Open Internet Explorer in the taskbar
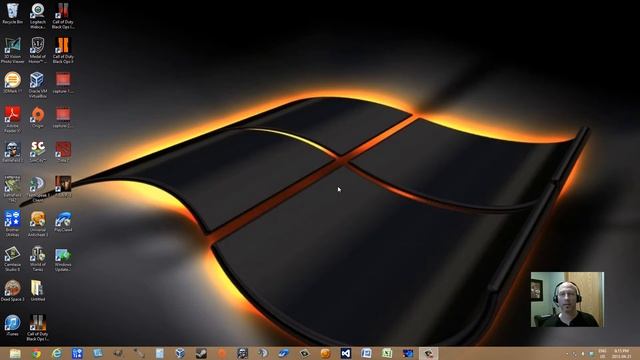Screen dimensions: 640x360 pos(56,353)
